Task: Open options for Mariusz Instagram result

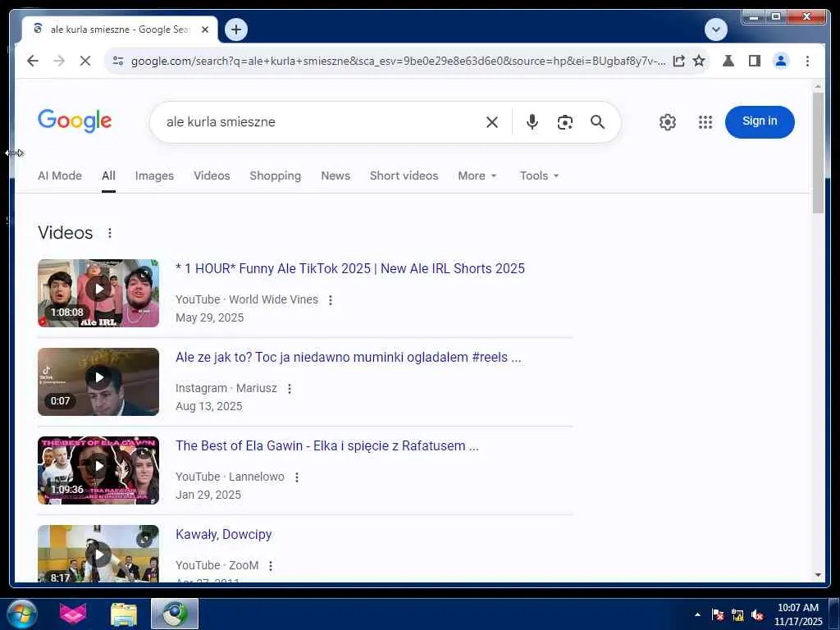Action: coord(290,388)
